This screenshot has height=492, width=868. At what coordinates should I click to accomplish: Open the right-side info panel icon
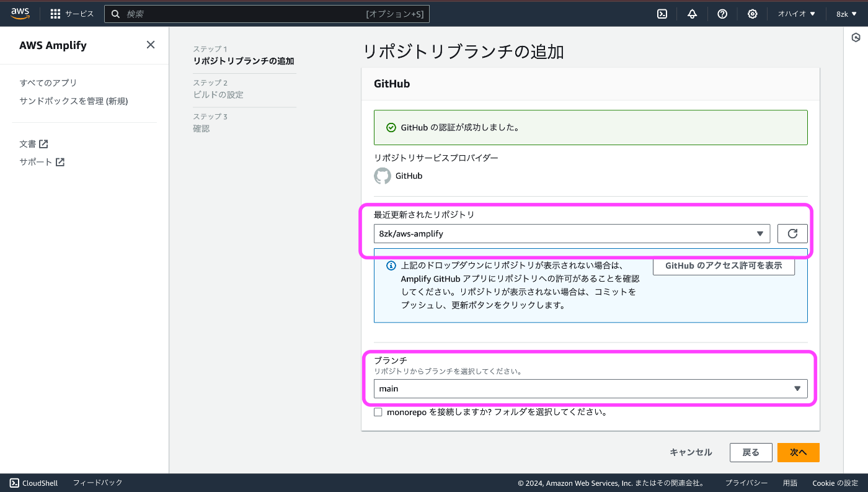pos(856,38)
